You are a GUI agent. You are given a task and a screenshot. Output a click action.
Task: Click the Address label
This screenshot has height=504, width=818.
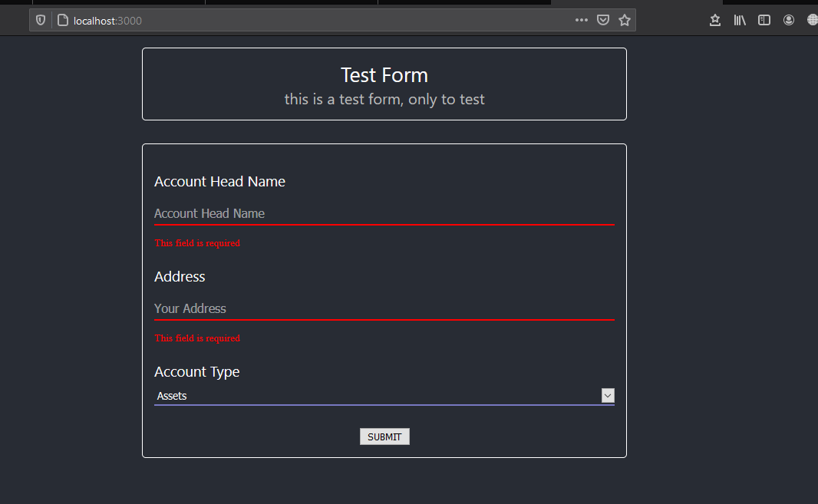[180, 276]
